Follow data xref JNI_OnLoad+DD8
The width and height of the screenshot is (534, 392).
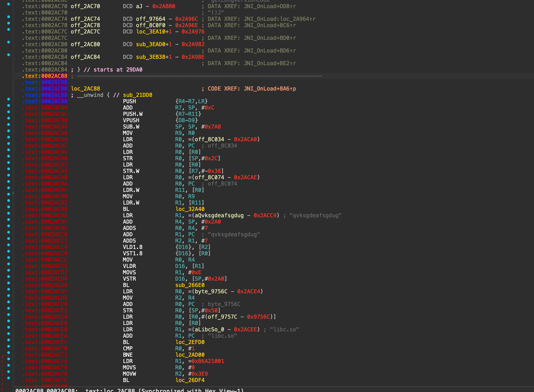(x=270, y=6)
